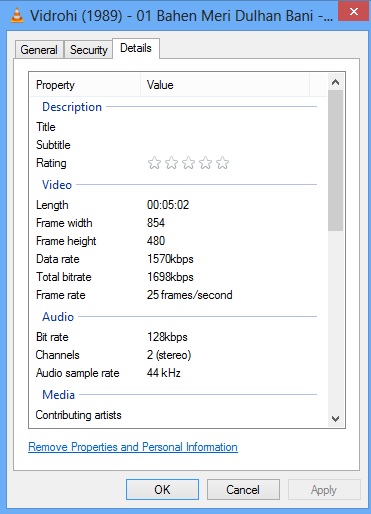This screenshot has height=514, width=371.
Task: Click the Subtitle property label
Action: (53, 145)
